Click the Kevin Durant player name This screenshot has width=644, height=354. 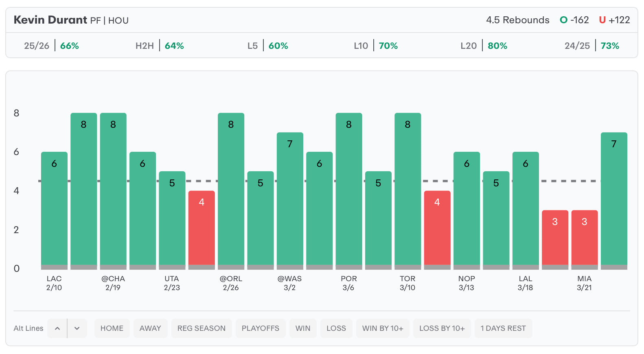coord(50,20)
